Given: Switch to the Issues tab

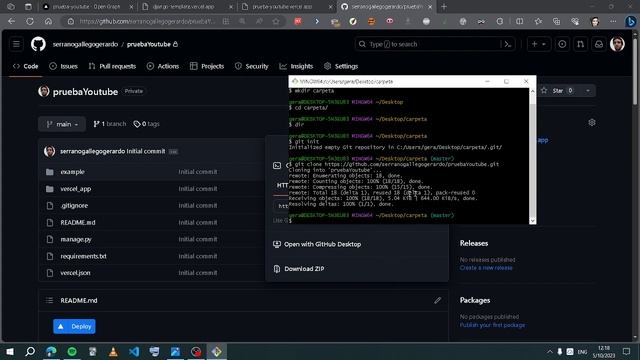Looking at the screenshot, I should (63, 66).
